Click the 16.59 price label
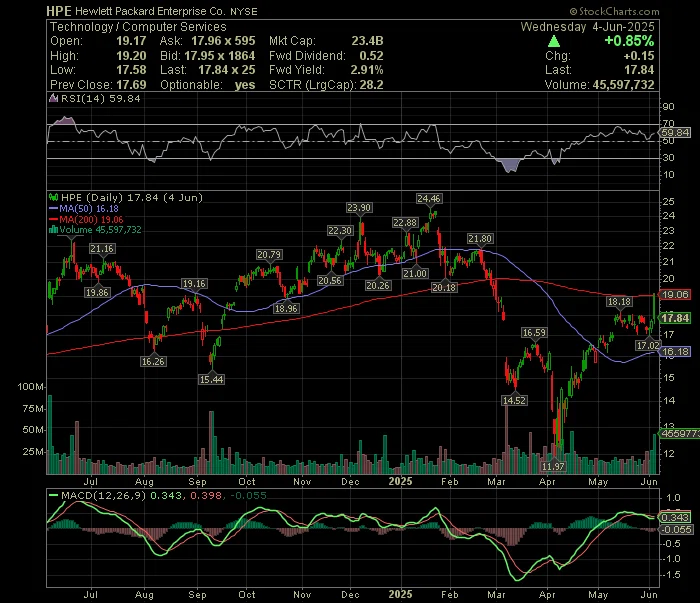This screenshot has height=603, width=700. coord(534,333)
